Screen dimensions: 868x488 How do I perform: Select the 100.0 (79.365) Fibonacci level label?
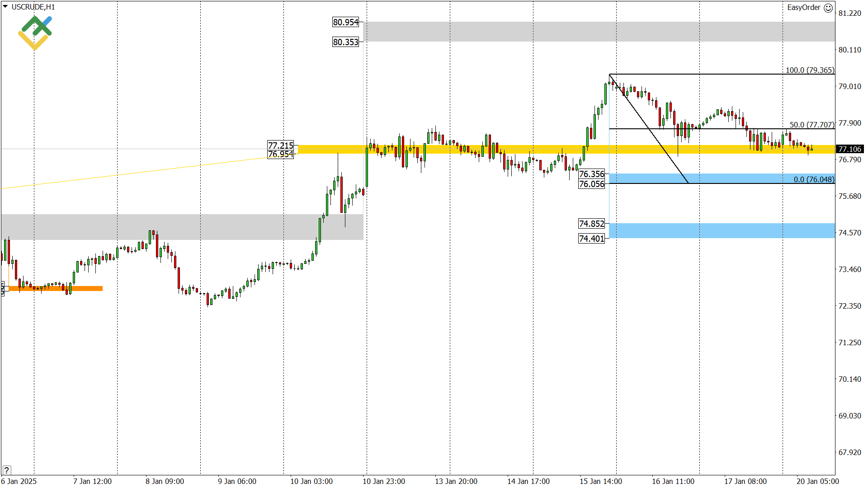click(x=810, y=70)
